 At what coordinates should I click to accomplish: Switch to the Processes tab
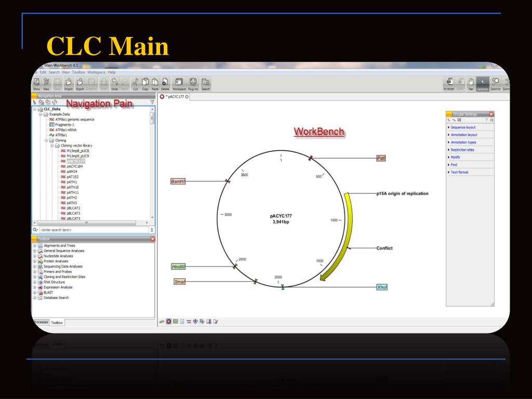41,322
